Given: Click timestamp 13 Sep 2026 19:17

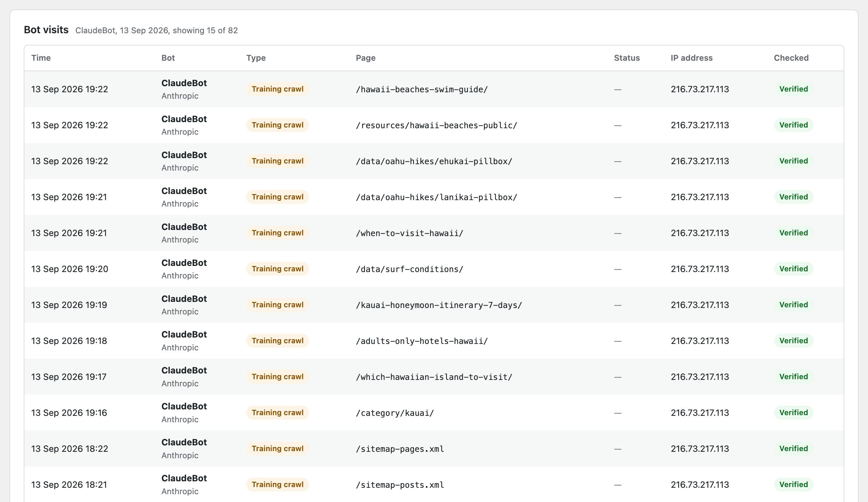Looking at the screenshot, I should pos(69,376).
